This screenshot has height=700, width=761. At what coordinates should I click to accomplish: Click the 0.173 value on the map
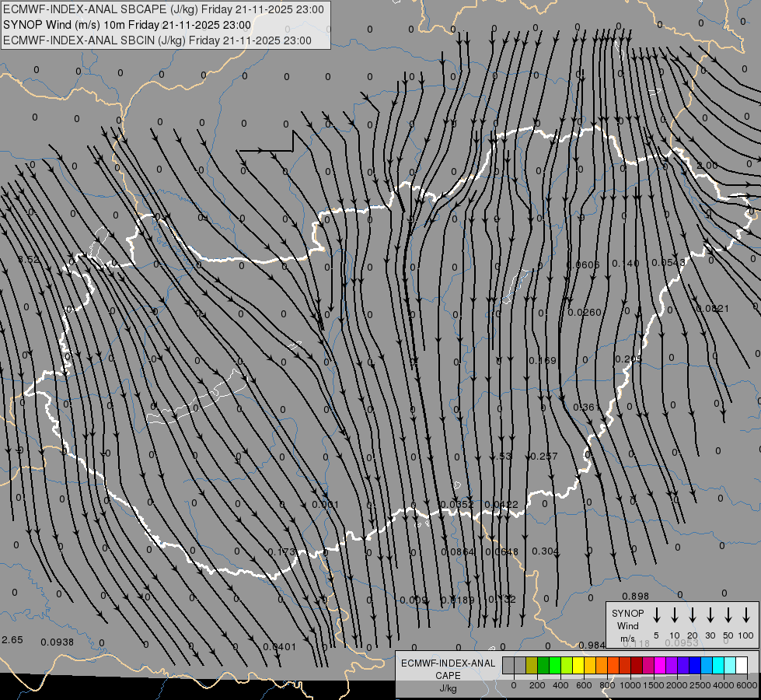click(281, 552)
